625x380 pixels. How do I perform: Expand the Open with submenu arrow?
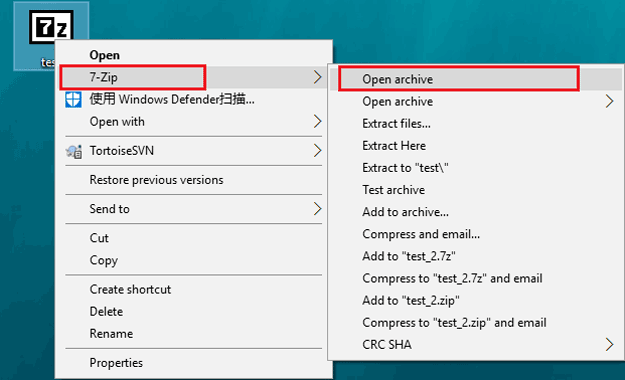pos(317,122)
